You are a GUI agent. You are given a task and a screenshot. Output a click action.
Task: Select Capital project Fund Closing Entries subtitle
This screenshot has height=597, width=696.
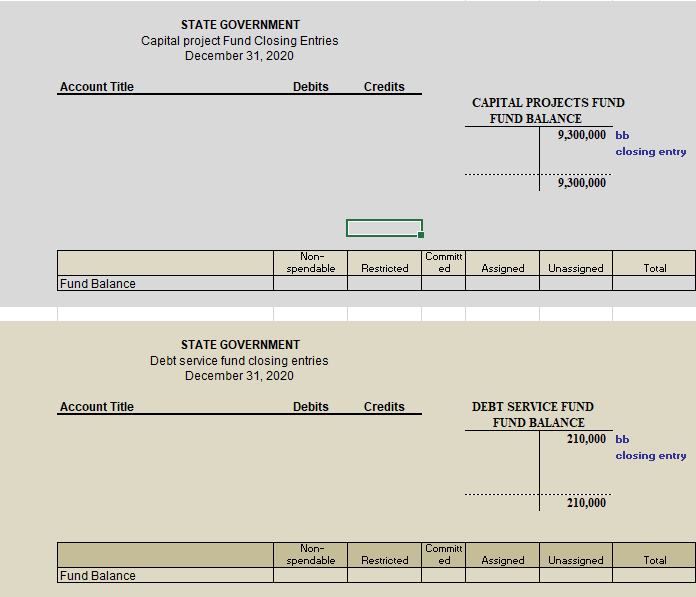pyautogui.click(x=240, y=40)
